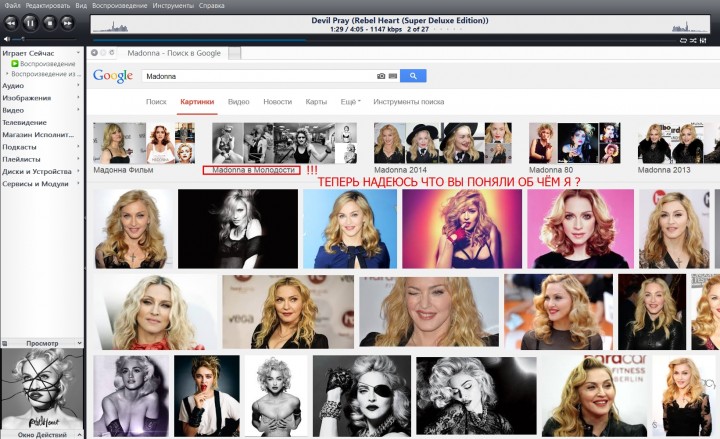Switch to the Картинки results tab

coord(197,102)
